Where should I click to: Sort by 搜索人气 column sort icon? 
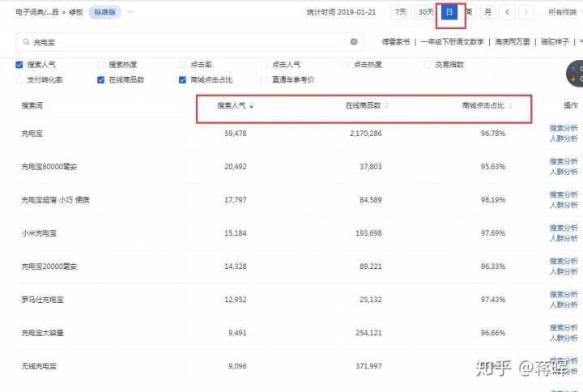pos(251,106)
